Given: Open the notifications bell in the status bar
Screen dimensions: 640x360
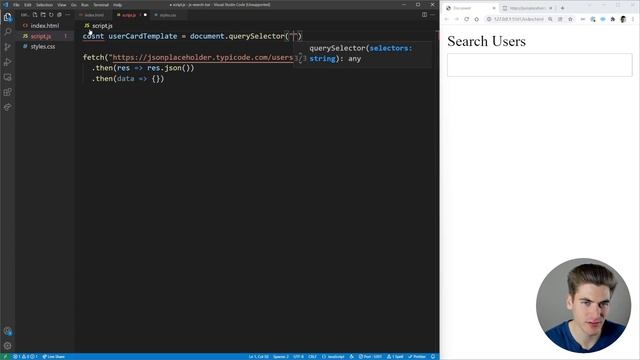Looking at the screenshot, I should point(433,357).
